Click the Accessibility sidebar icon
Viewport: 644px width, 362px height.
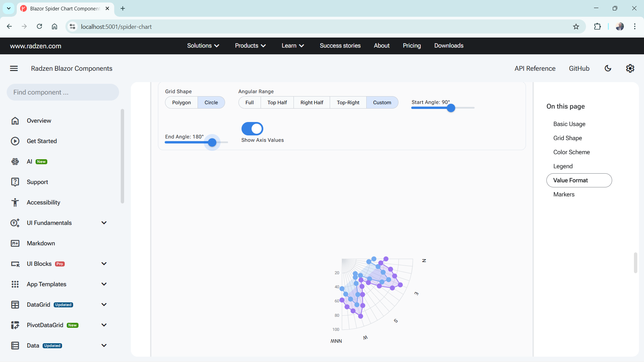point(15,202)
